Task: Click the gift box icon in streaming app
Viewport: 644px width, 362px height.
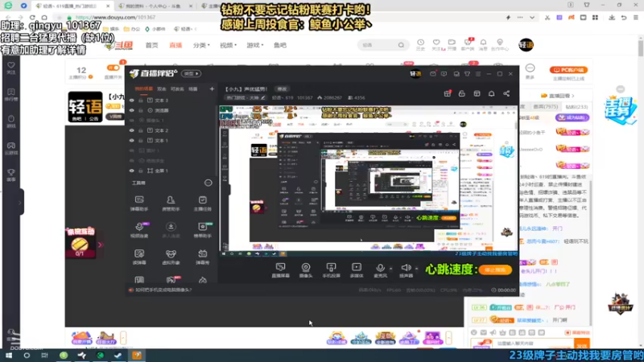Action: (x=448, y=93)
